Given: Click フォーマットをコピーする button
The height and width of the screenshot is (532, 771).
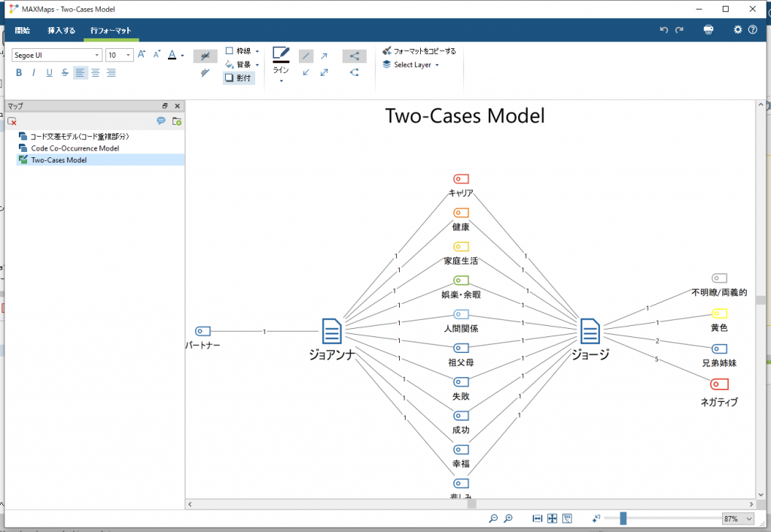Looking at the screenshot, I should tap(419, 51).
